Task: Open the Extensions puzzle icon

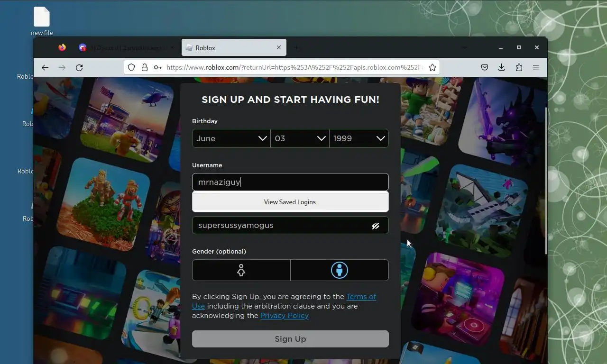Action: [519, 67]
